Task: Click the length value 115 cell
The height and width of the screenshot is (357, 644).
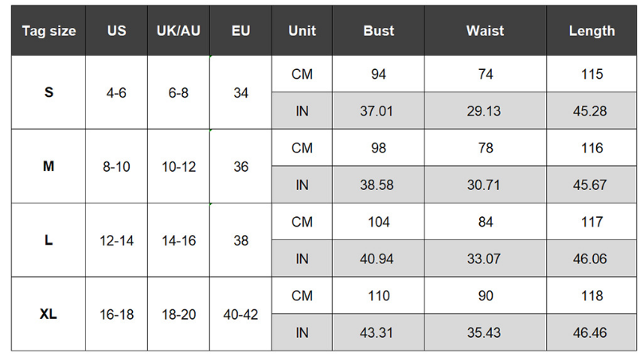Action: coord(591,74)
